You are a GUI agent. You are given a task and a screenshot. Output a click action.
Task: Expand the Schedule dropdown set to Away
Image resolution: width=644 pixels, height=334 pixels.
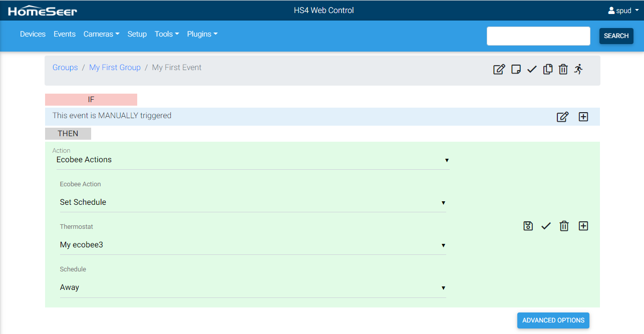click(252, 287)
